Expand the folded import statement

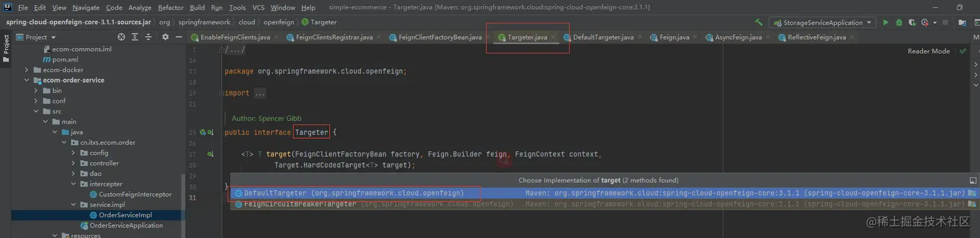(260, 93)
